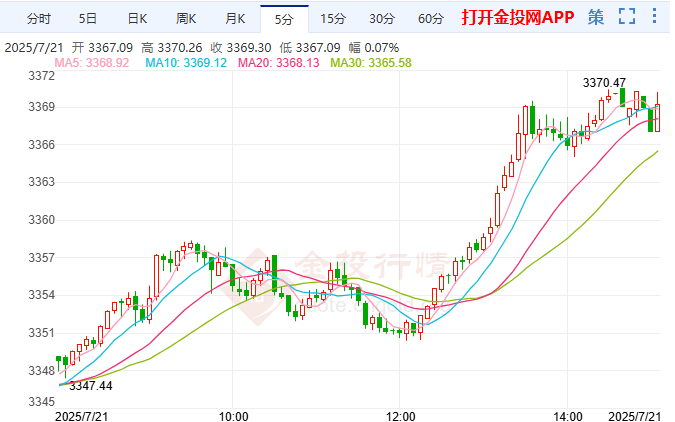Click the 打开金投网APP link
675x422 pixels.
pos(518,17)
